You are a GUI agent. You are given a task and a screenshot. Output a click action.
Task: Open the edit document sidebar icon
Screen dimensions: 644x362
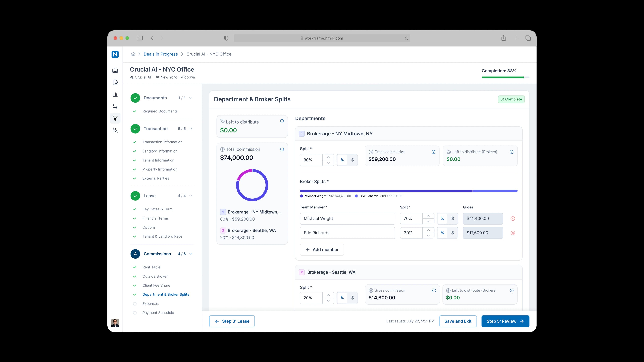[115, 82]
